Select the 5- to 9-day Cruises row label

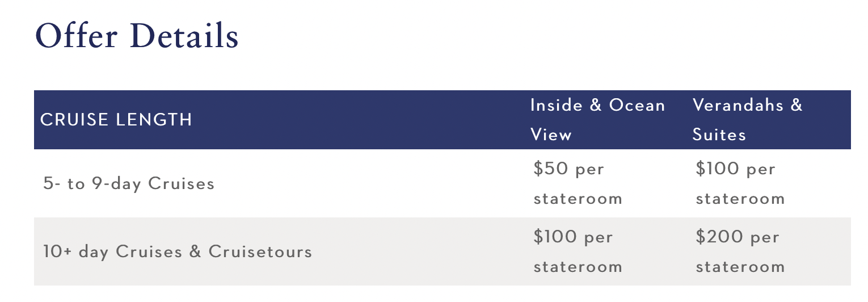point(129,184)
